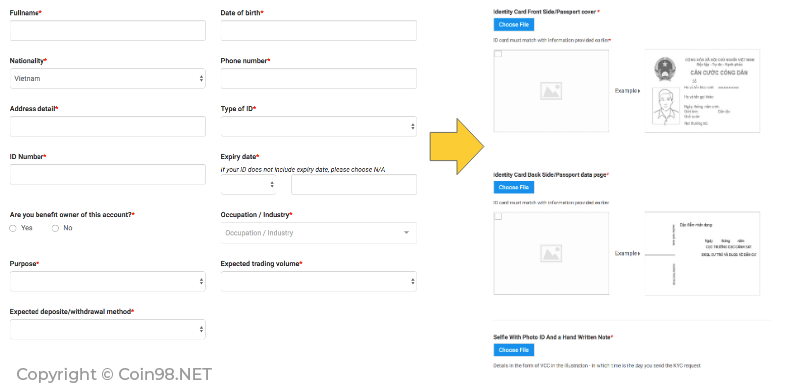Choose File for Identity Card Back Side
This screenshot has width=785, height=388.
point(514,187)
